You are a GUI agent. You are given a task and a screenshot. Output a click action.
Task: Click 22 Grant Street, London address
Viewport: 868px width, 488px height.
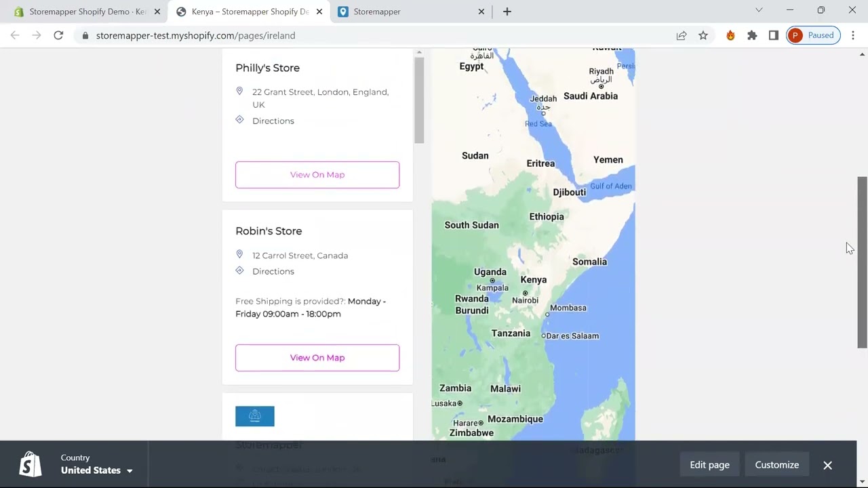(x=320, y=98)
